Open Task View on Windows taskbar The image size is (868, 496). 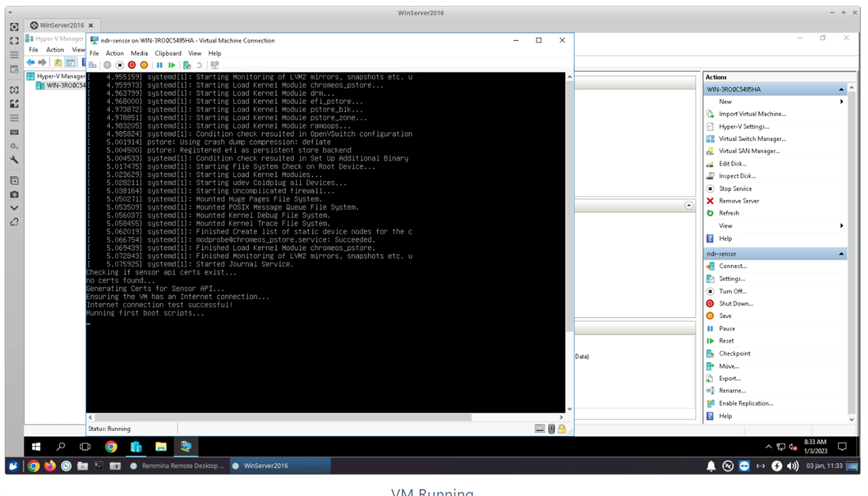tap(85, 447)
